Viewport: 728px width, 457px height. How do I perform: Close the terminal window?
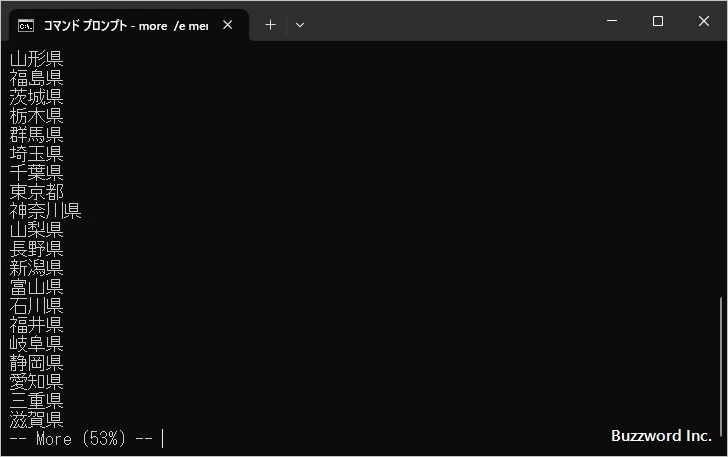(x=704, y=21)
